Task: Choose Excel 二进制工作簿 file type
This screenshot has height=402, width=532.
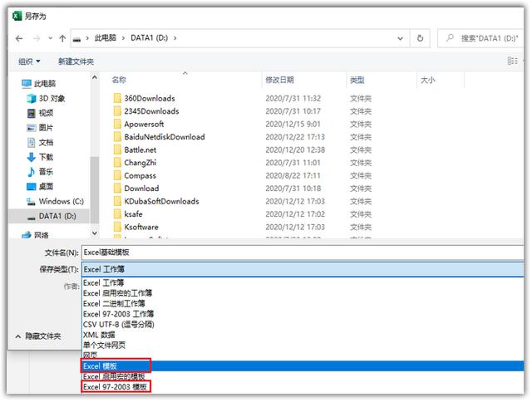Action: click(303, 304)
